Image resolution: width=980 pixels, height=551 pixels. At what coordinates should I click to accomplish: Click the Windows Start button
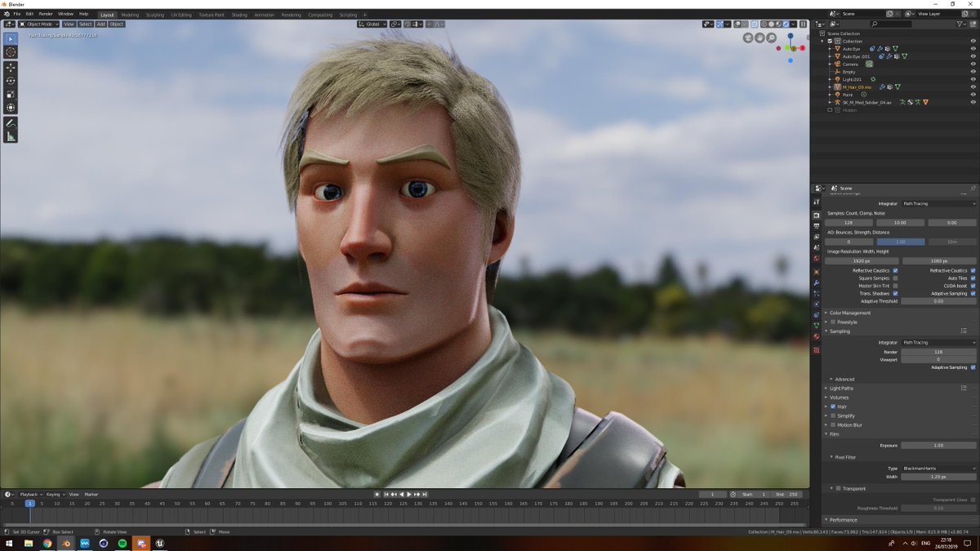[x=9, y=543]
